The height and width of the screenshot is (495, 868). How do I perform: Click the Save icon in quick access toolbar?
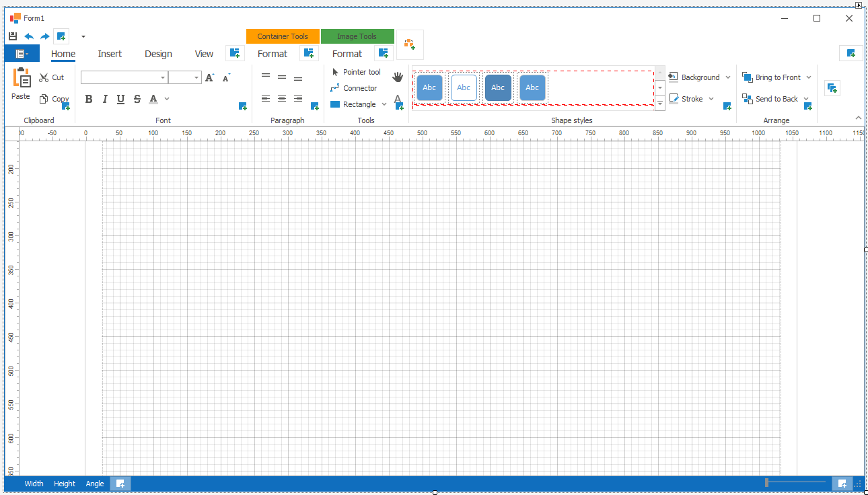point(13,36)
